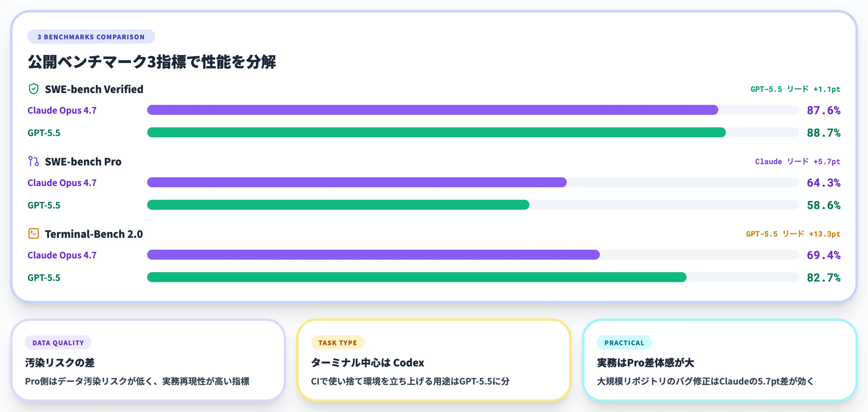868x412 pixels.
Task: Click the 'Claude Opus 4.7' label under SWE-bench Verified
Action: click(62, 110)
